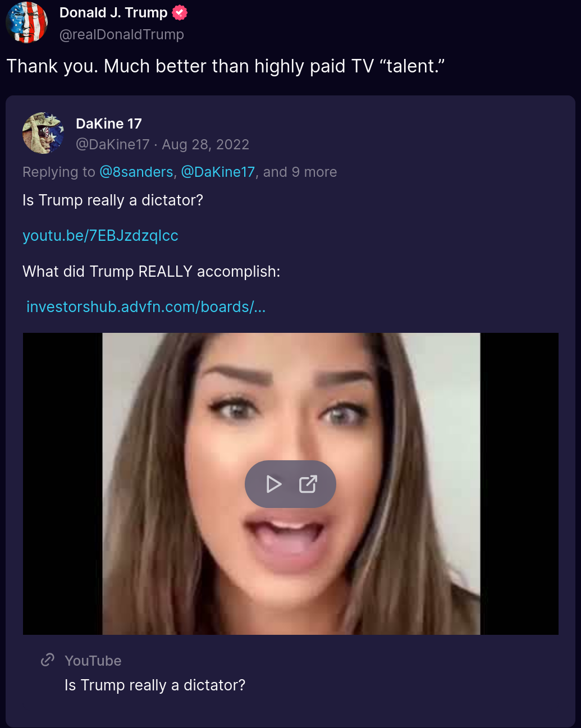The height and width of the screenshot is (728, 581).
Task: Expand the 'and 9 more' repliers
Action: (x=300, y=172)
